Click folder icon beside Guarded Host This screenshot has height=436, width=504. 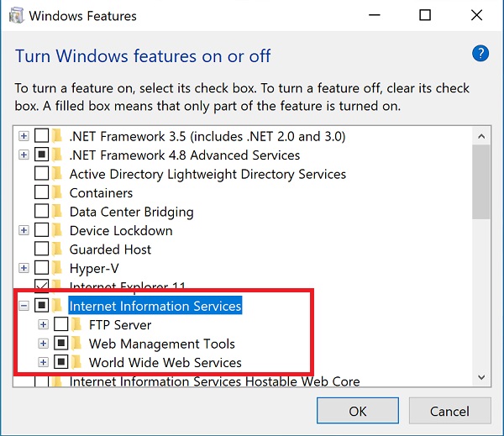(x=57, y=250)
